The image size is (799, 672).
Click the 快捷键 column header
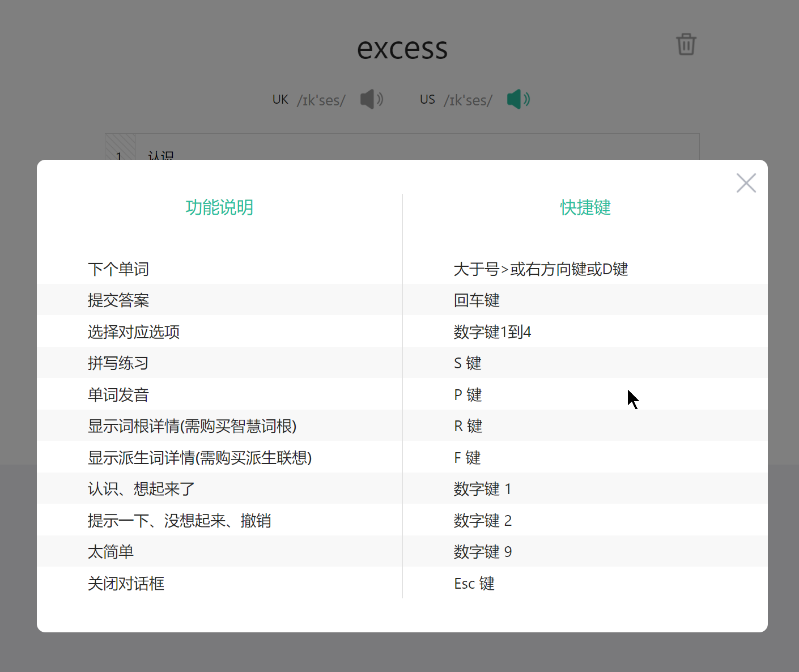(x=585, y=207)
